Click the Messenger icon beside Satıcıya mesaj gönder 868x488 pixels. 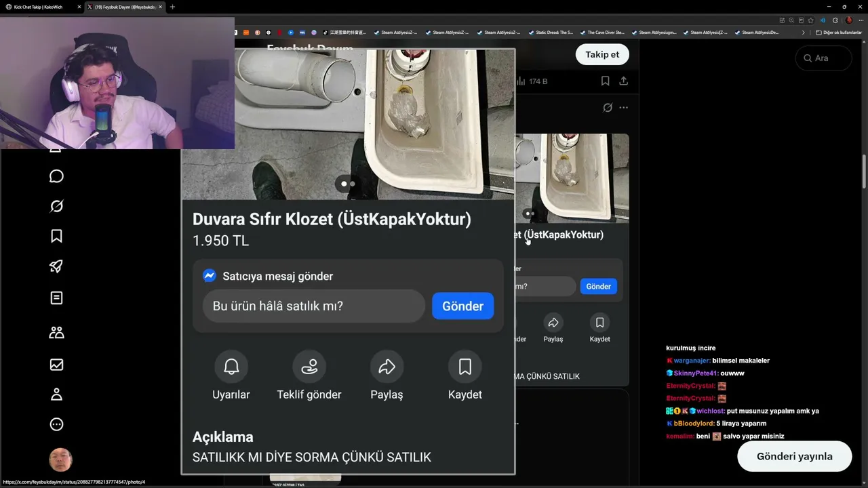(x=210, y=276)
